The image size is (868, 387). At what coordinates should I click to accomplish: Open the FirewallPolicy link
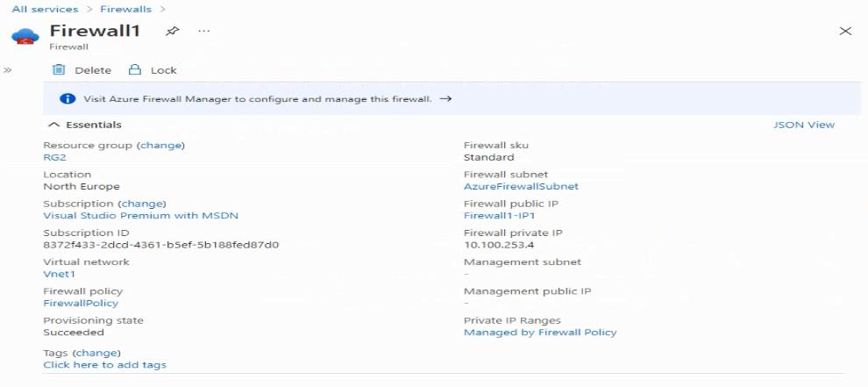[81, 304]
